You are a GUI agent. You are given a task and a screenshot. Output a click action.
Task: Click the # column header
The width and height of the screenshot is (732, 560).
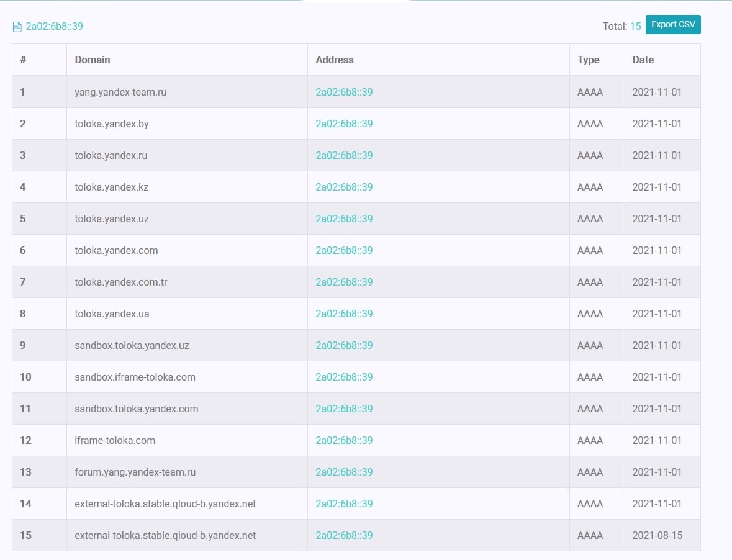click(x=23, y=60)
